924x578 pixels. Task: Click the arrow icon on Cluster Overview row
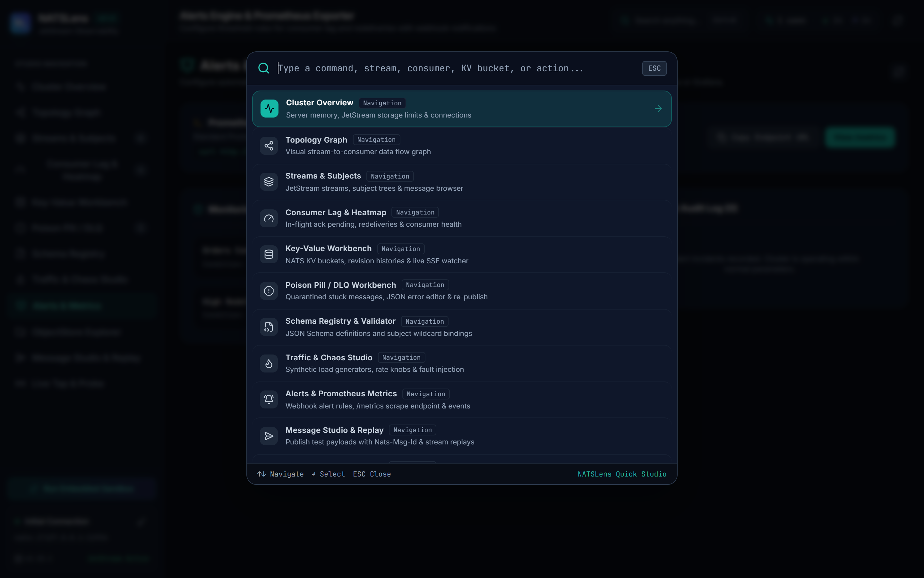pos(658,109)
